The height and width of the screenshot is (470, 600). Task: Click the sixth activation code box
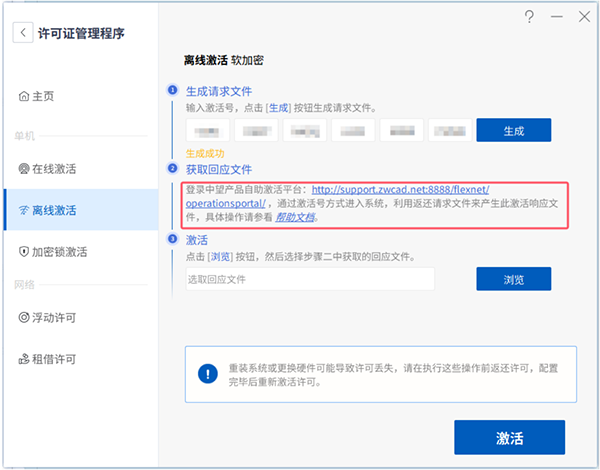point(450,130)
